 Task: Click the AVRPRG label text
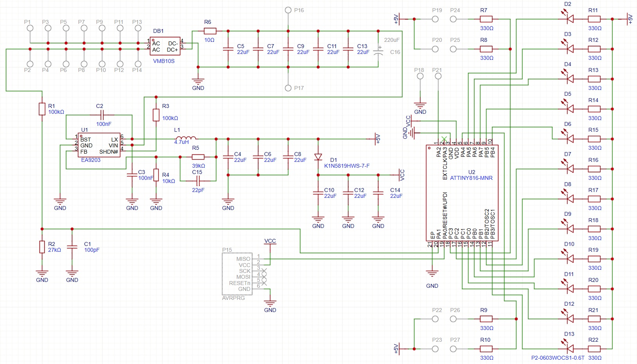233,298
